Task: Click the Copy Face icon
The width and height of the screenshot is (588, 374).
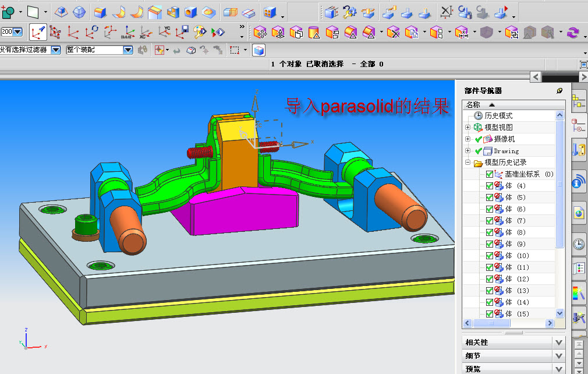Action: point(412,33)
